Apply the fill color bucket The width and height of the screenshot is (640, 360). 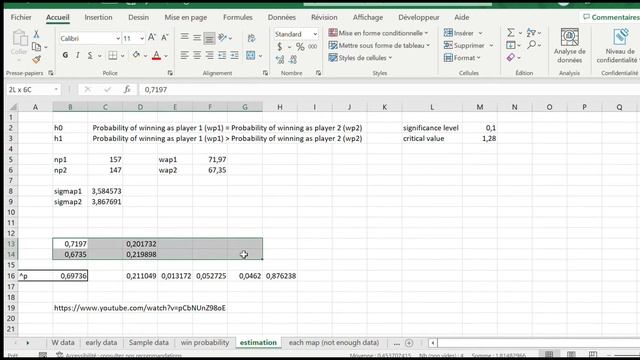(136, 55)
